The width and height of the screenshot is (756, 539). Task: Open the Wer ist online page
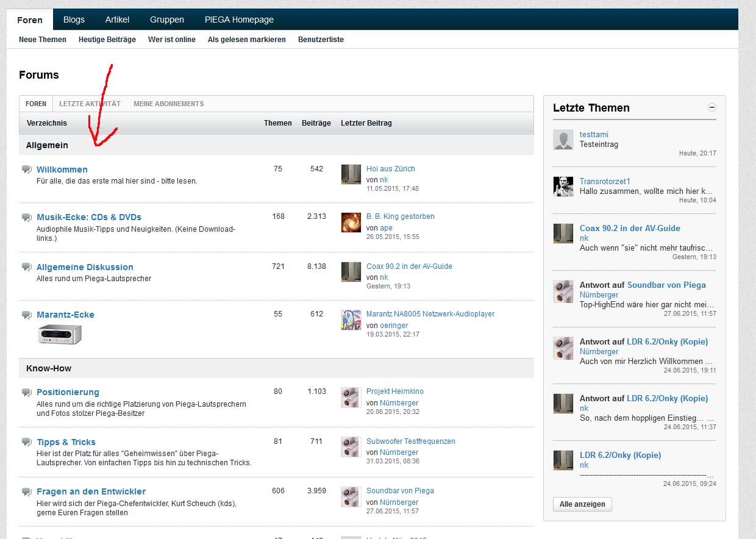pos(171,40)
